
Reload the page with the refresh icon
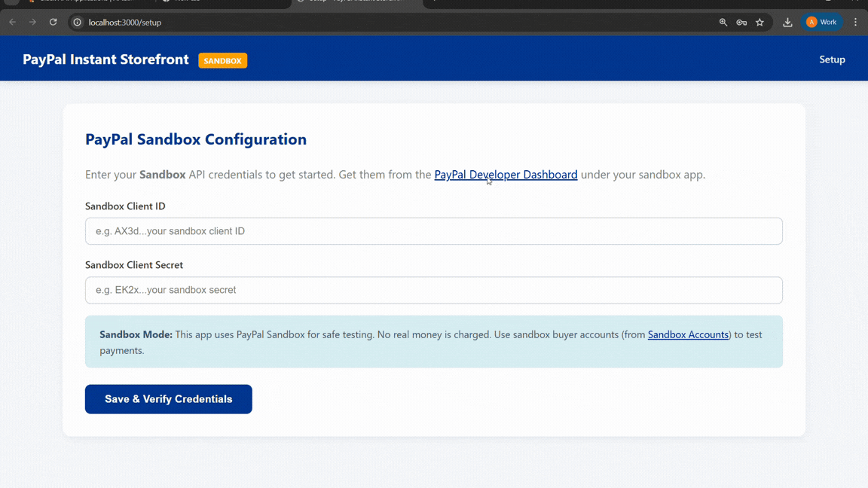click(x=53, y=22)
